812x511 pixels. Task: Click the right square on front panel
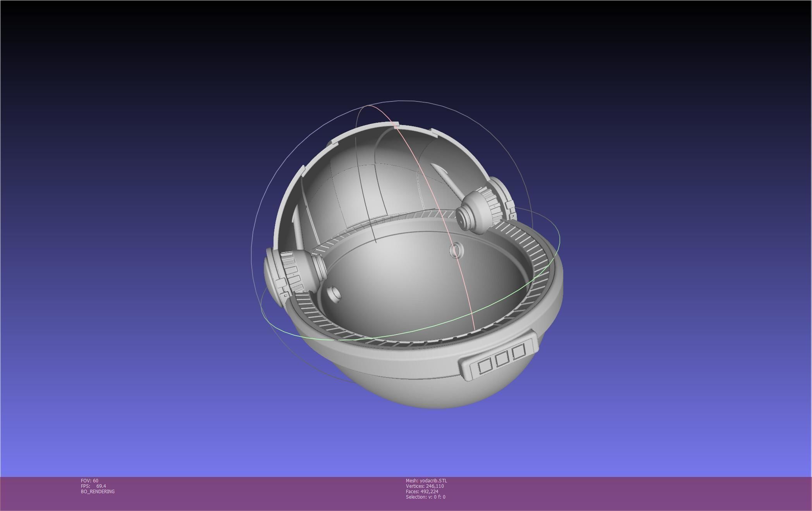pyautogui.click(x=518, y=352)
